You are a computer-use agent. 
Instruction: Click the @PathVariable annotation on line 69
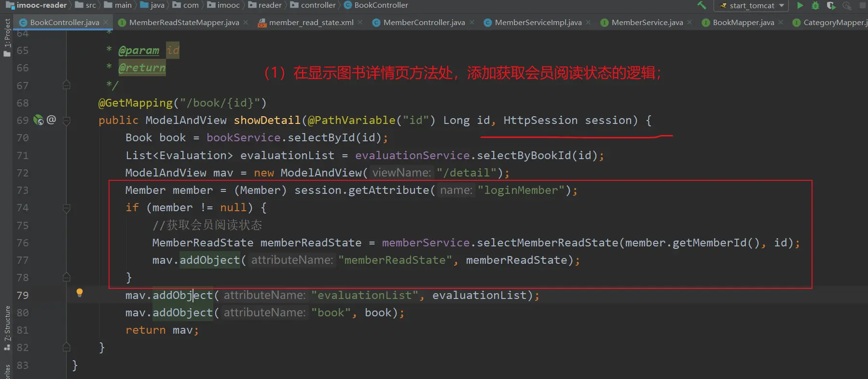pyautogui.click(x=352, y=120)
